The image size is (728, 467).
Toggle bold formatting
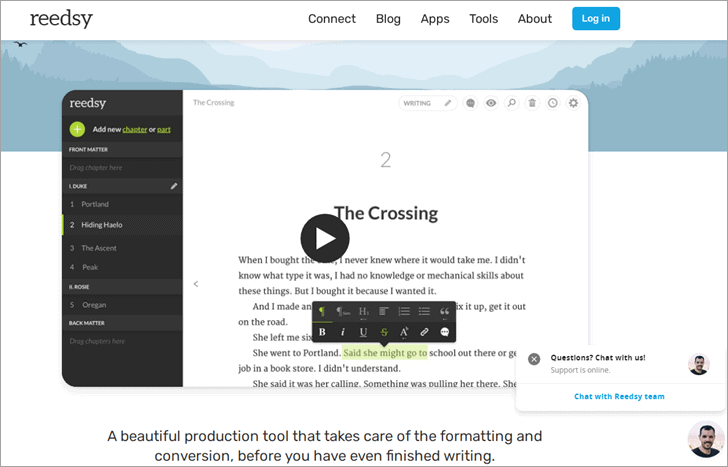pos(322,332)
